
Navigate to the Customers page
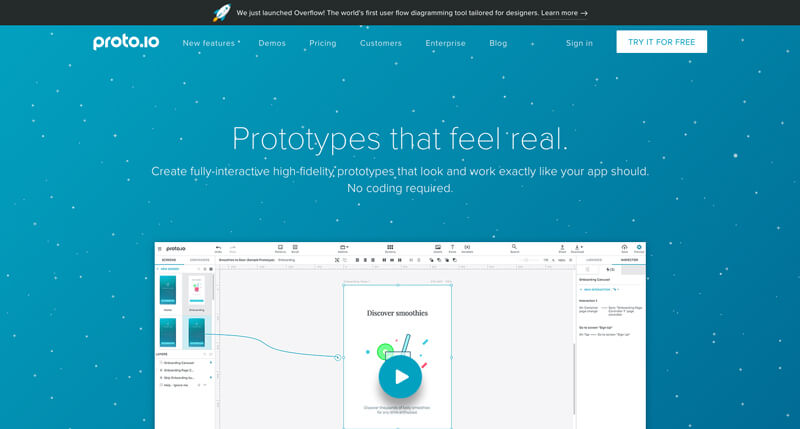pos(381,43)
